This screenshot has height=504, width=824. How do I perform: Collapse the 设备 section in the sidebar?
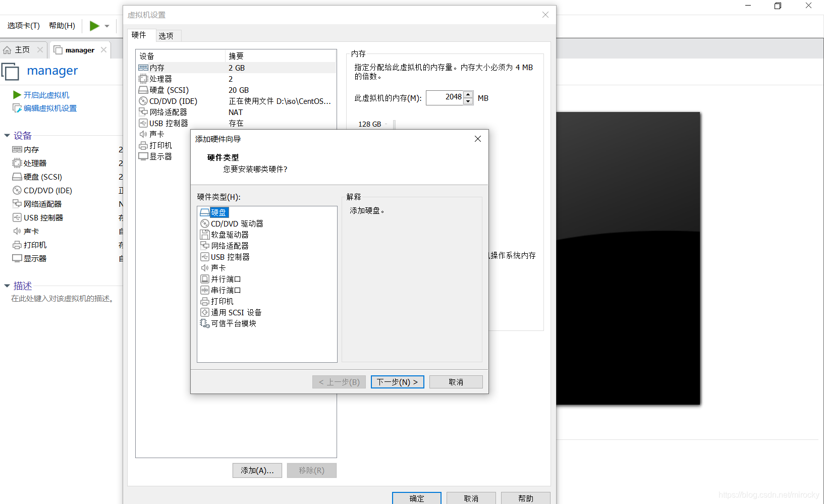coord(7,135)
